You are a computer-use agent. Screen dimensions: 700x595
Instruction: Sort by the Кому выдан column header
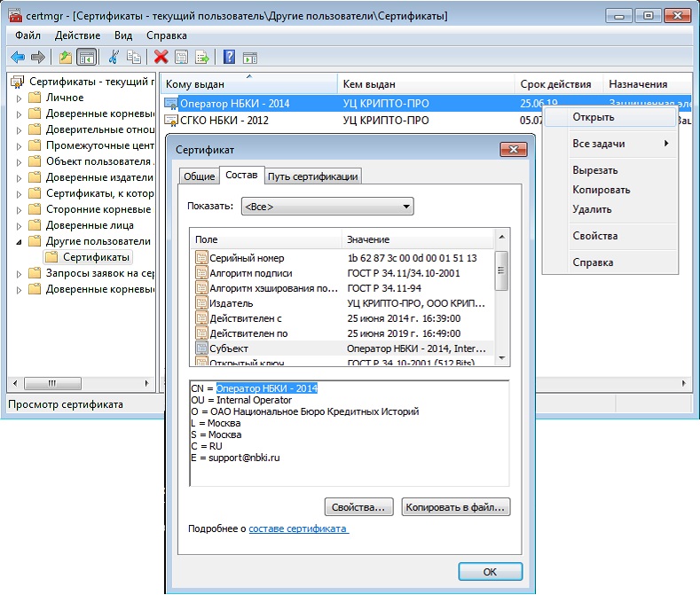[248, 84]
